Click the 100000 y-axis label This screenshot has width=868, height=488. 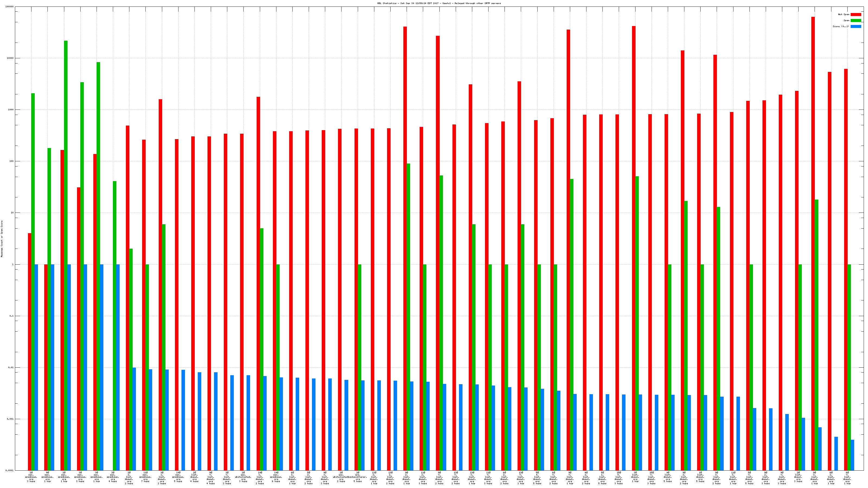click(x=9, y=7)
